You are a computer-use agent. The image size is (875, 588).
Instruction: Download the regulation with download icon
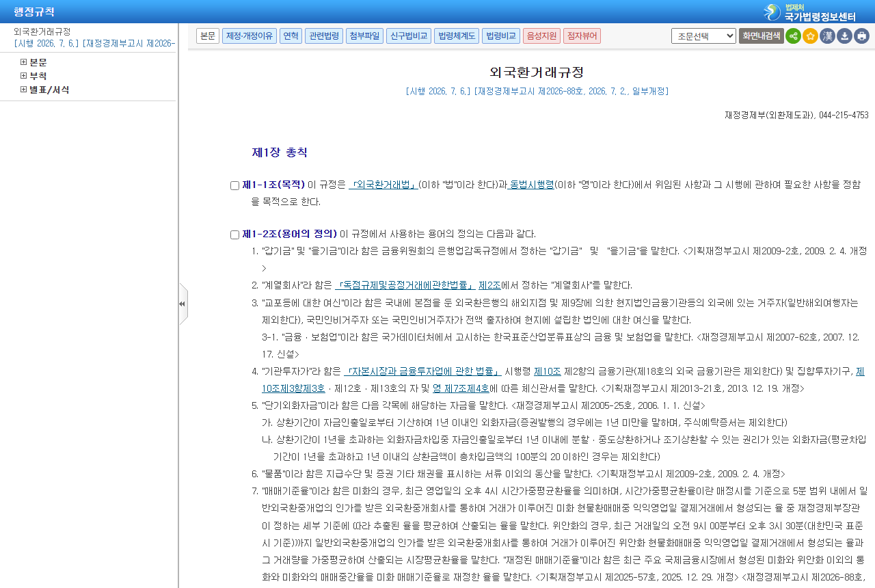pos(844,36)
